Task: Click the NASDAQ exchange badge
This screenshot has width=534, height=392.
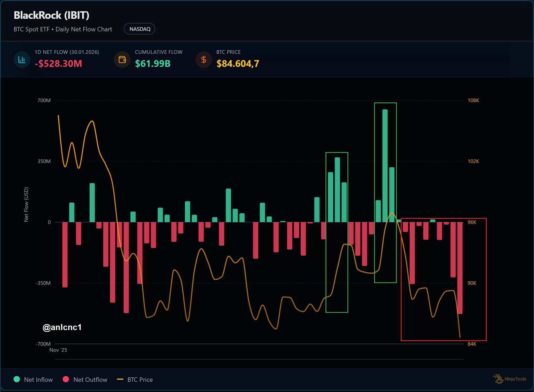Action: point(140,29)
